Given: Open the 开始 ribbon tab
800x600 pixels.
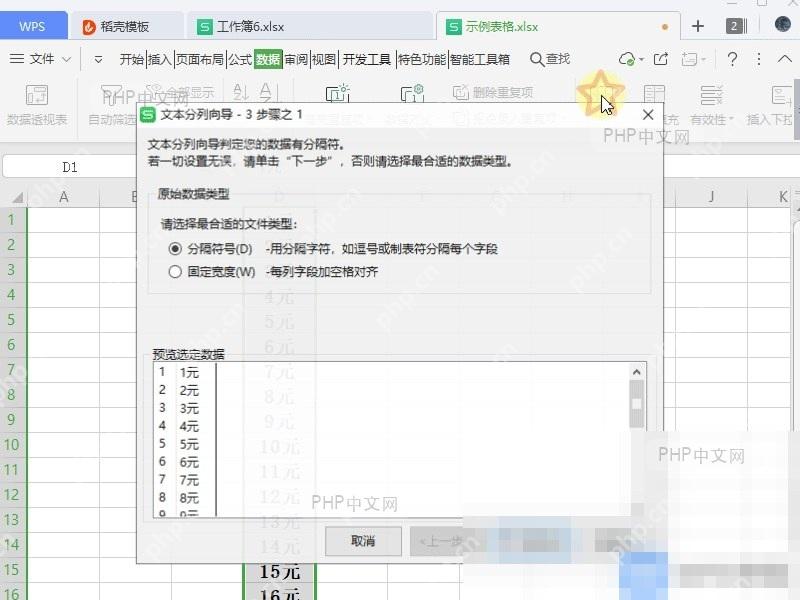Looking at the screenshot, I should [132, 59].
